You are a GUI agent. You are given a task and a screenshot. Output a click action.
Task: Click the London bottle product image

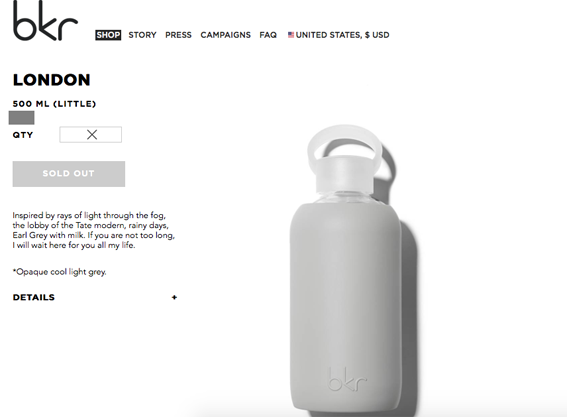click(x=353, y=269)
